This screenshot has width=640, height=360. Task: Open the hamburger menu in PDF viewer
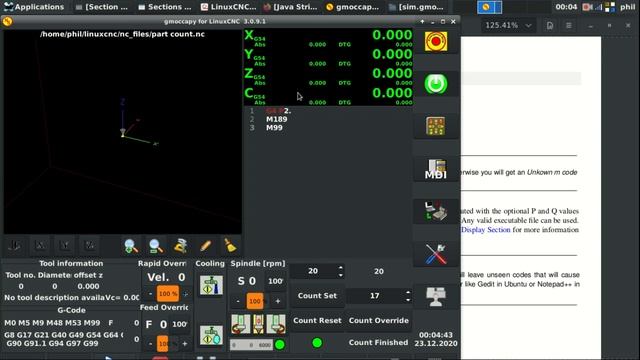[x=569, y=26]
